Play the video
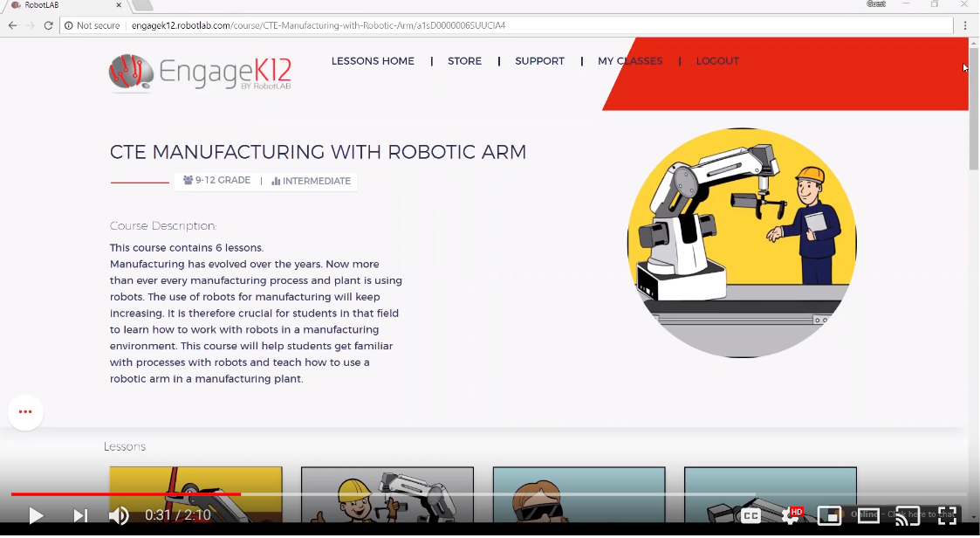Viewport: 980px width, 538px height. point(36,516)
